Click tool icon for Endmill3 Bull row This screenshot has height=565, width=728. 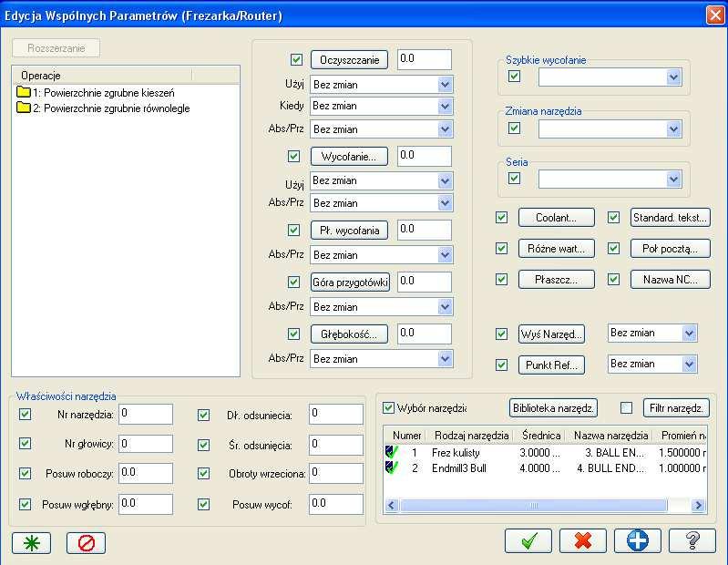pyautogui.click(x=392, y=467)
